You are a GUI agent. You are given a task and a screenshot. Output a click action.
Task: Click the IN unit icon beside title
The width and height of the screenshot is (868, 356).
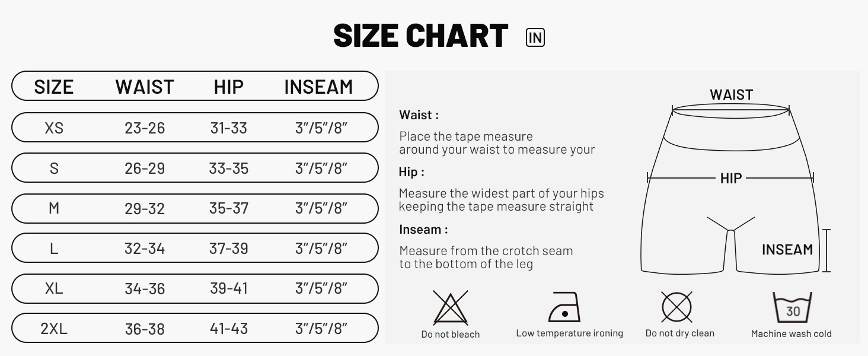coord(535,37)
